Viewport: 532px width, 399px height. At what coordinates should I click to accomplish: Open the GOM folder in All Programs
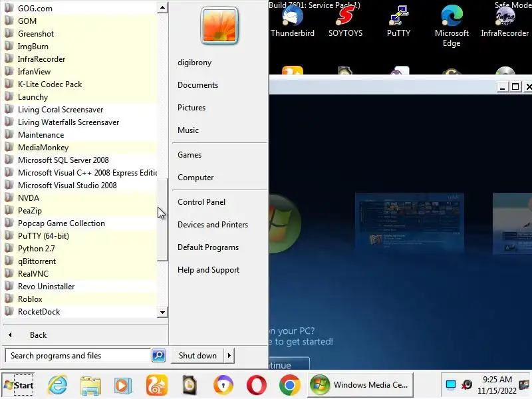(x=80, y=21)
